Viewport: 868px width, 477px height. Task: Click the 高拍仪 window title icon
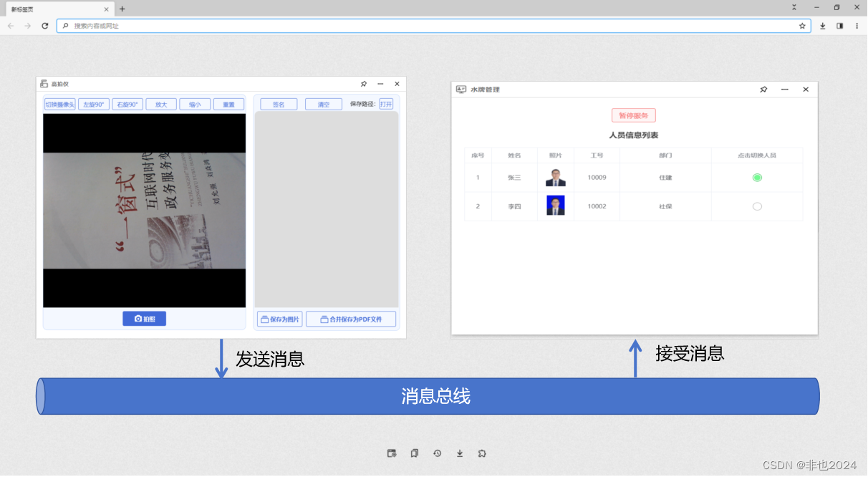(44, 84)
